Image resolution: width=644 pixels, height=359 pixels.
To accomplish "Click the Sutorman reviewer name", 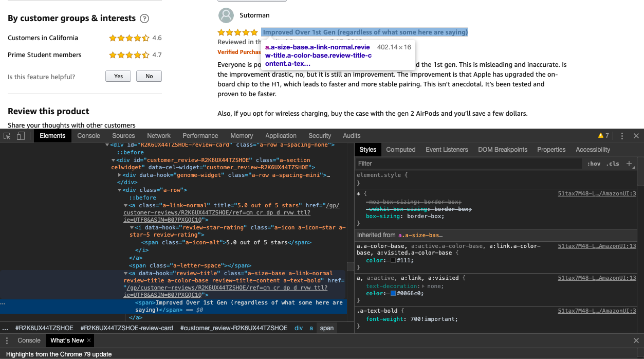I will point(254,15).
